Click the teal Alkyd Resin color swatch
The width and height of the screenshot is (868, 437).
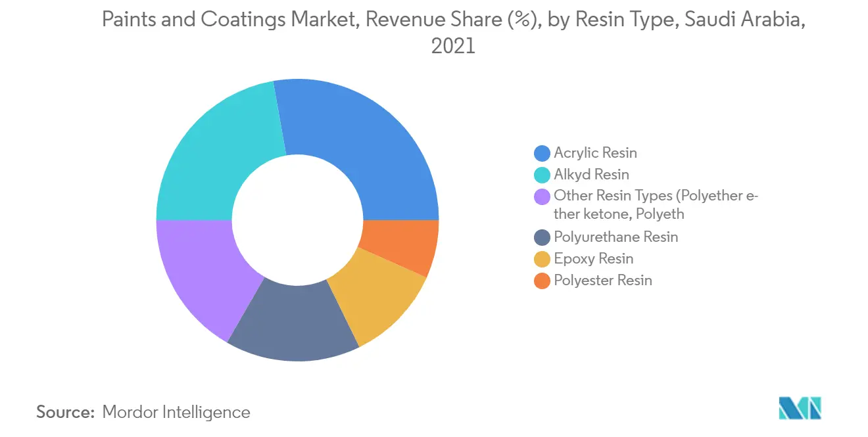click(541, 174)
